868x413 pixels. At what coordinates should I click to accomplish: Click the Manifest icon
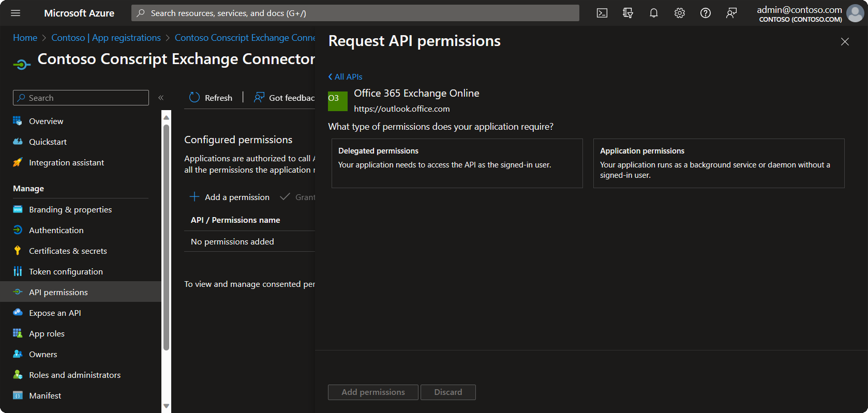[x=18, y=395]
